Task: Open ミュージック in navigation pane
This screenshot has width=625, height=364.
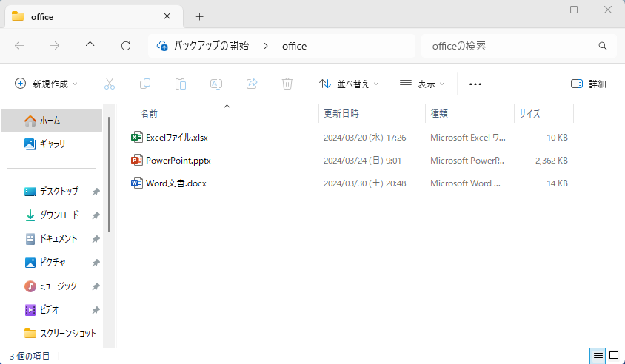Action: pos(51,286)
